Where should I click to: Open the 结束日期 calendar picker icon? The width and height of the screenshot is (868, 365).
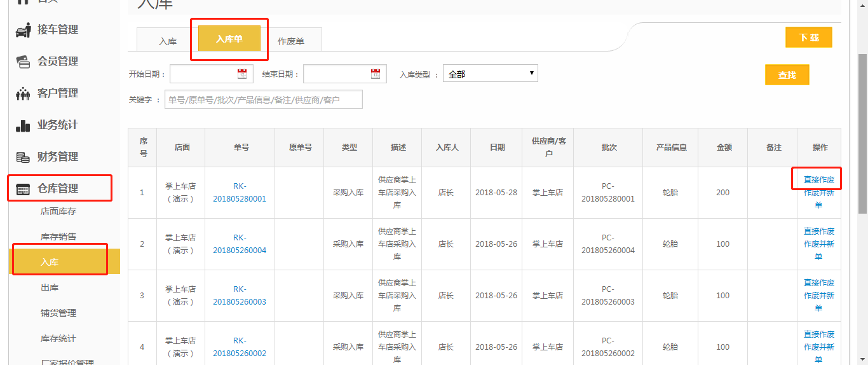pos(376,74)
